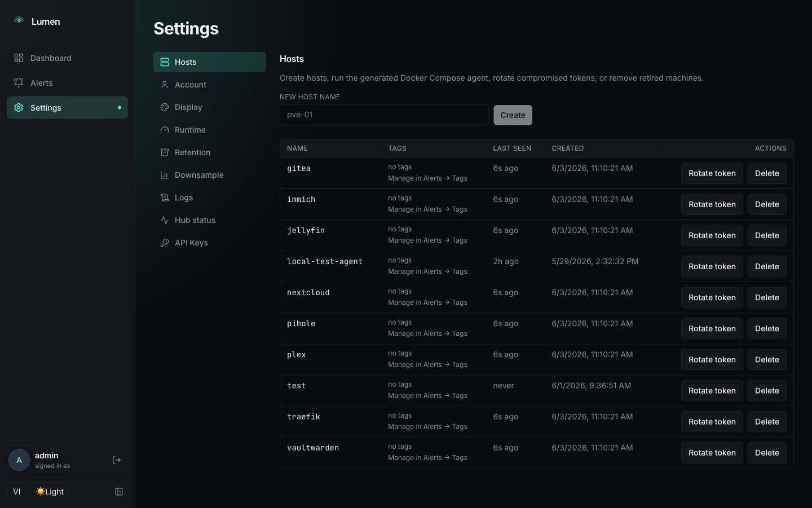The image size is (812, 508).
Task: Delete the plex host
Action: click(x=767, y=360)
